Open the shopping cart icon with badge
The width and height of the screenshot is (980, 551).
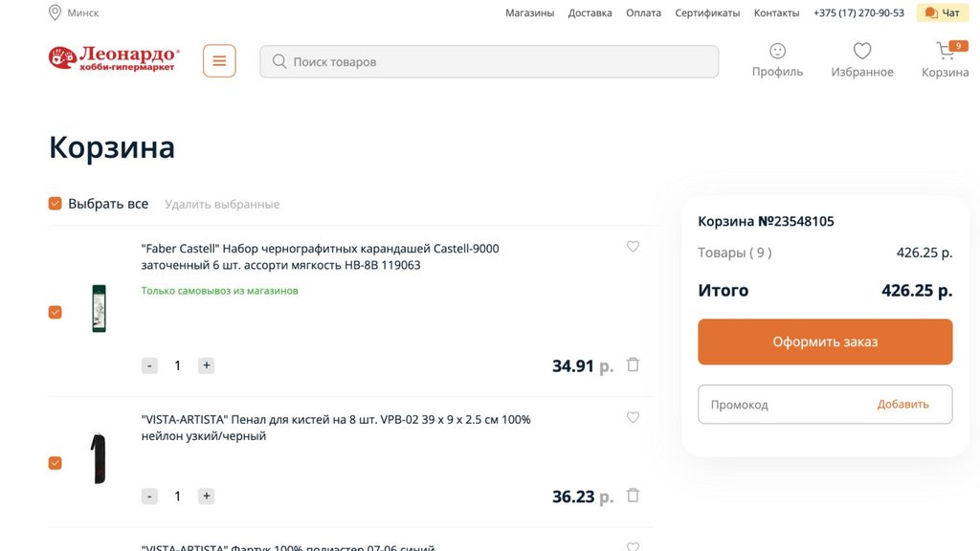coord(946,51)
